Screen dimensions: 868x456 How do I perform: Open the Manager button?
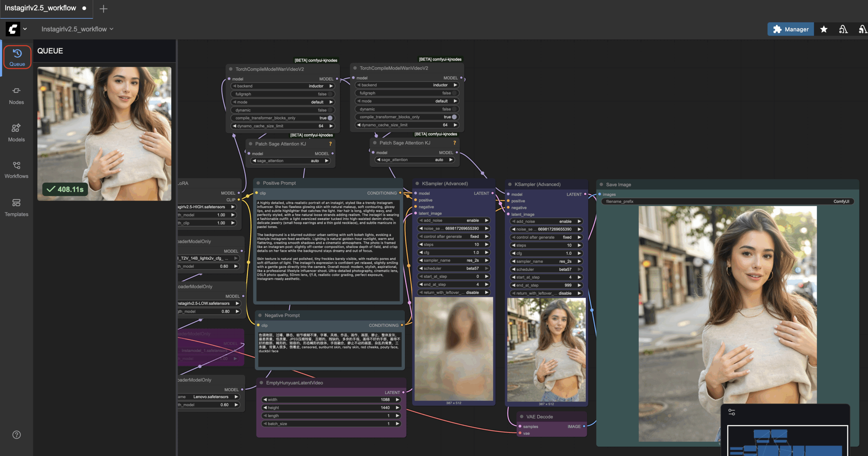click(790, 29)
